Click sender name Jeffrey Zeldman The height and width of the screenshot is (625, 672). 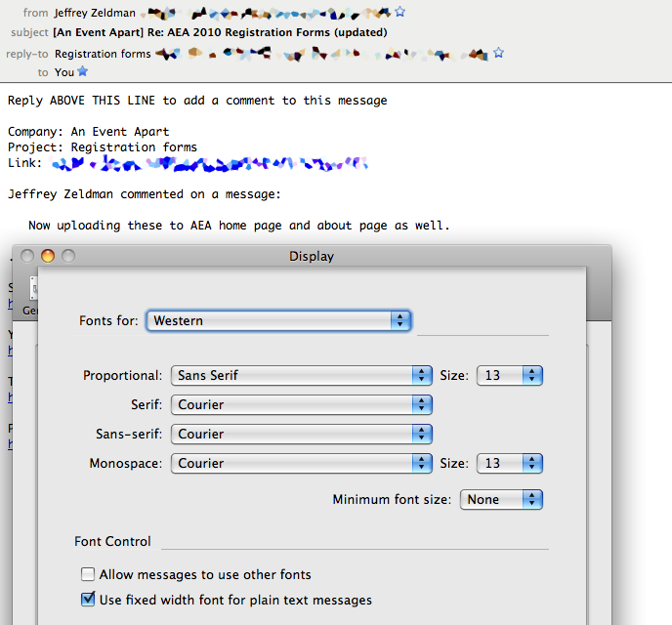(x=95, y=14)
